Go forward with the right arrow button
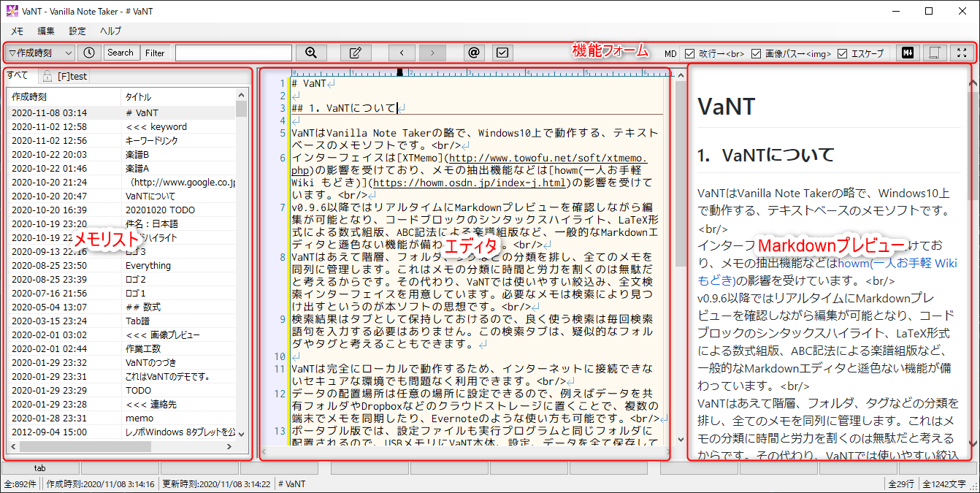The width and height of the screenshot is (980, 493). click(x=432, y=53)
